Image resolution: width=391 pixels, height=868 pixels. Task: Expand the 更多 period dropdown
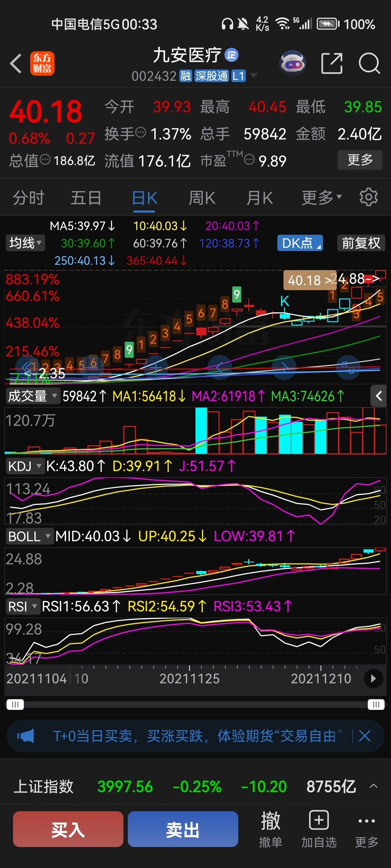point(321,197)
